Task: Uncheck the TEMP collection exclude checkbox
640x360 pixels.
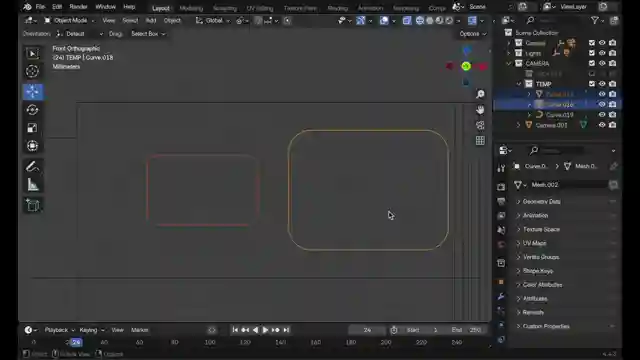Action: [x=592, y=84]
